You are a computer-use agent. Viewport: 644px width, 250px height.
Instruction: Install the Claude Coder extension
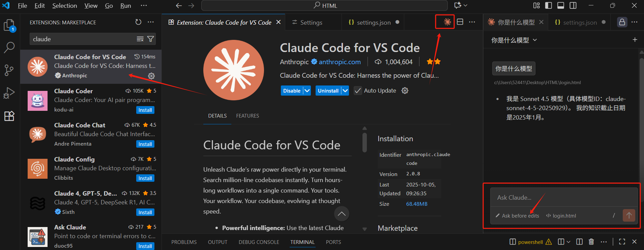pos(145,110)
